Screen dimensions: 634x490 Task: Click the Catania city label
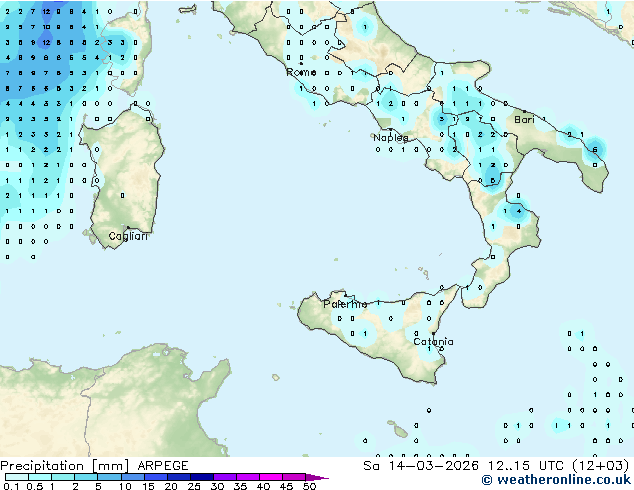[x=433, y=342]
